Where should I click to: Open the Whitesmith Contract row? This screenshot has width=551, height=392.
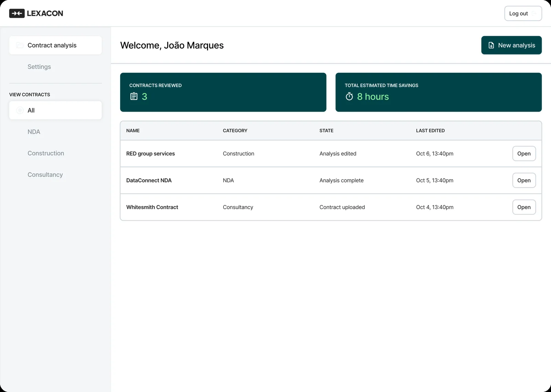click(524, 207)
